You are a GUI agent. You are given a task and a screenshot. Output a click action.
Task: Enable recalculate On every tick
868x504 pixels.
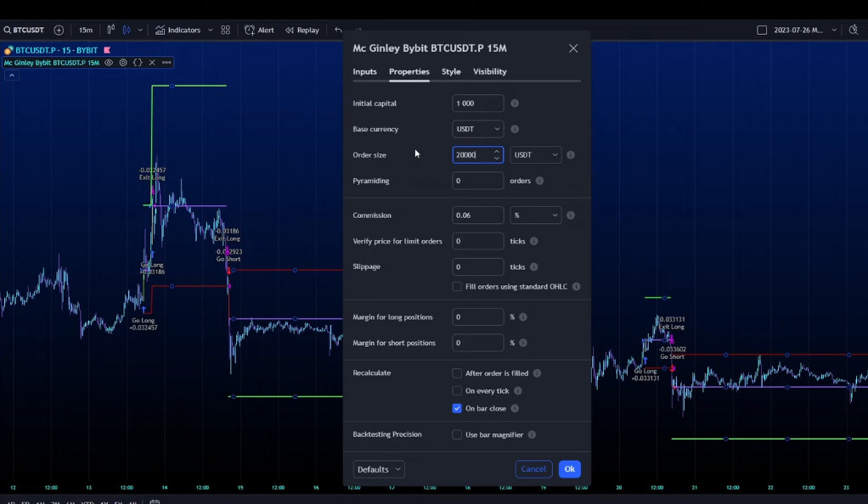(457, 391)
